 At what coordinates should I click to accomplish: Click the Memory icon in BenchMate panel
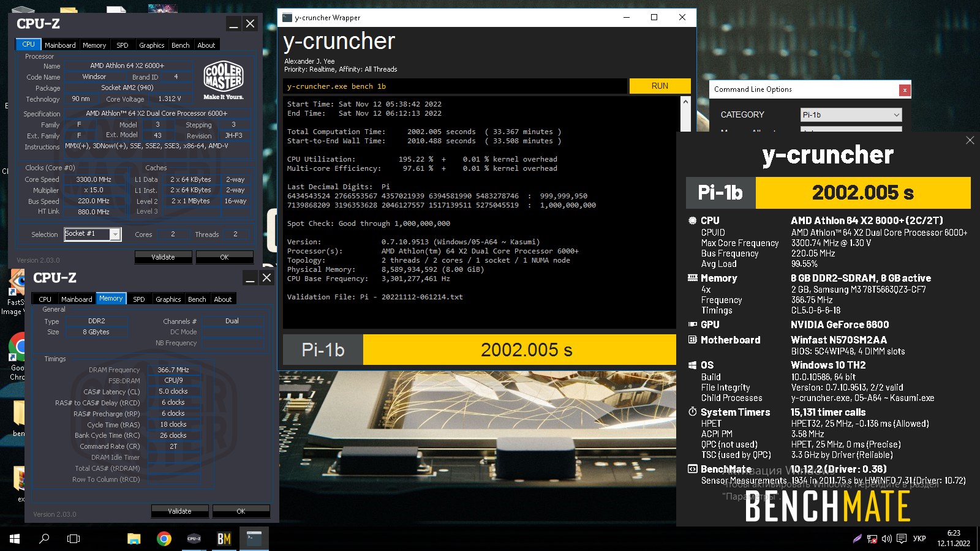(x=692, y=278)
